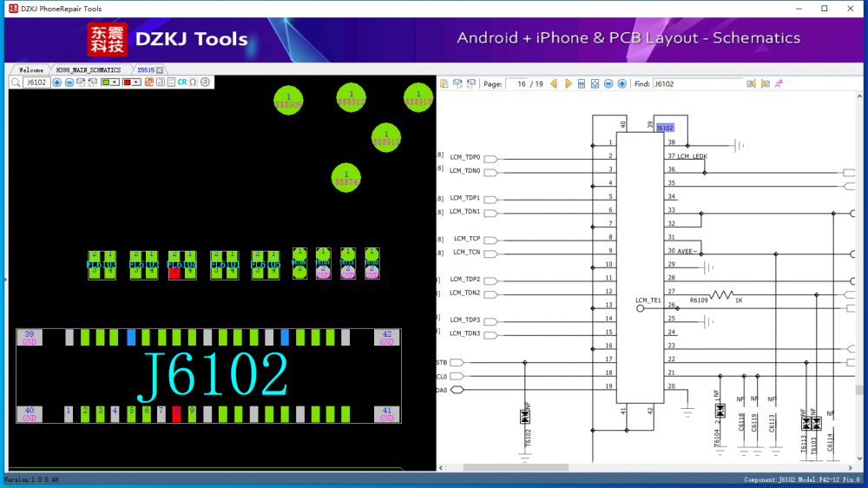Viewport: 868px width, 488px height.
Task: Click the magnifier search icon in PCB toolbar
Action: (16, 82)
